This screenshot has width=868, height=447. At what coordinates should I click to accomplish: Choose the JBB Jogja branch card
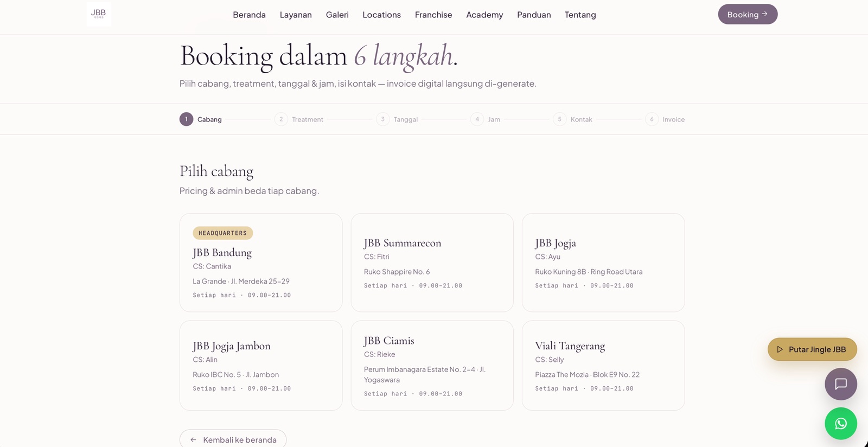603,263
